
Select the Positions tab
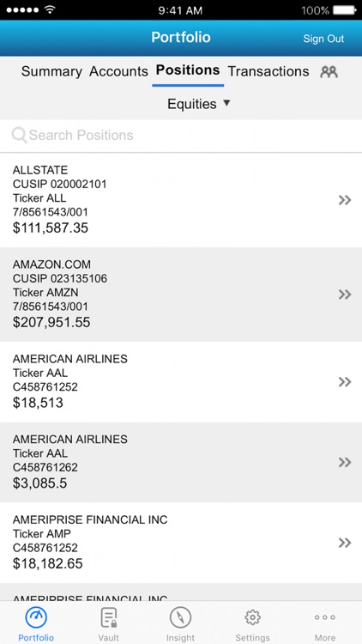(188, 70)
